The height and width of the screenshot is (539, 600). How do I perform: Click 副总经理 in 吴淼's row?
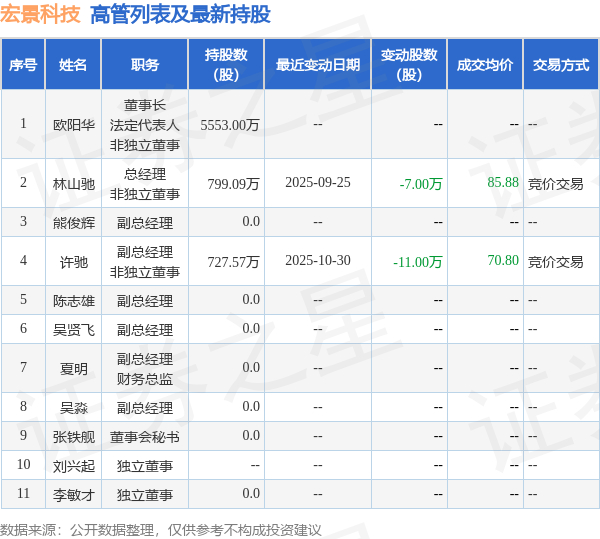pos(145,408)
